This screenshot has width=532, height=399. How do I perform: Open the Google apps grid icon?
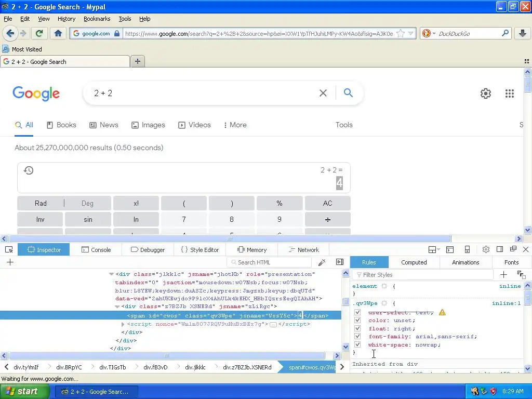click(509, 94)
